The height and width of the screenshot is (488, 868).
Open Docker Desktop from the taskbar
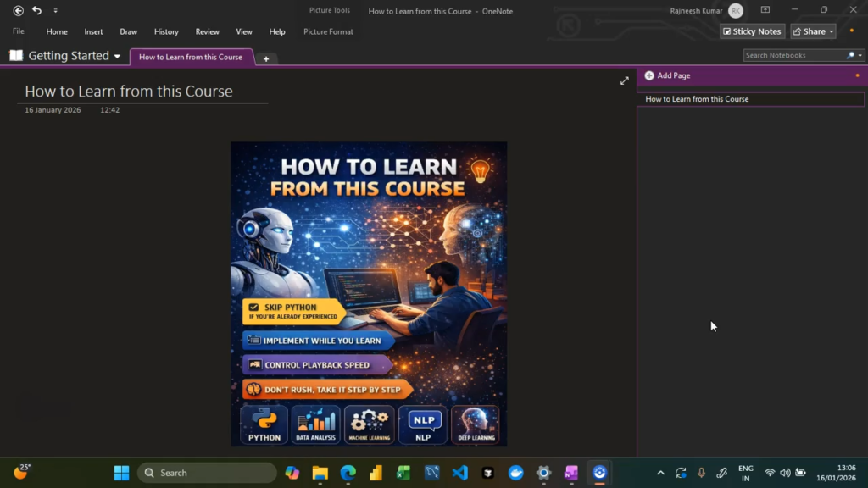(516, 473)
